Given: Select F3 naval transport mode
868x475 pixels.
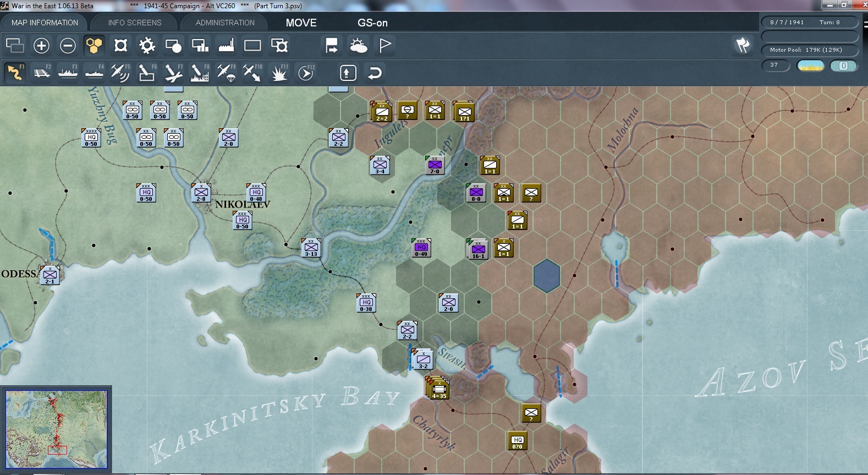Looking at the screenshot, I should 68,73.
